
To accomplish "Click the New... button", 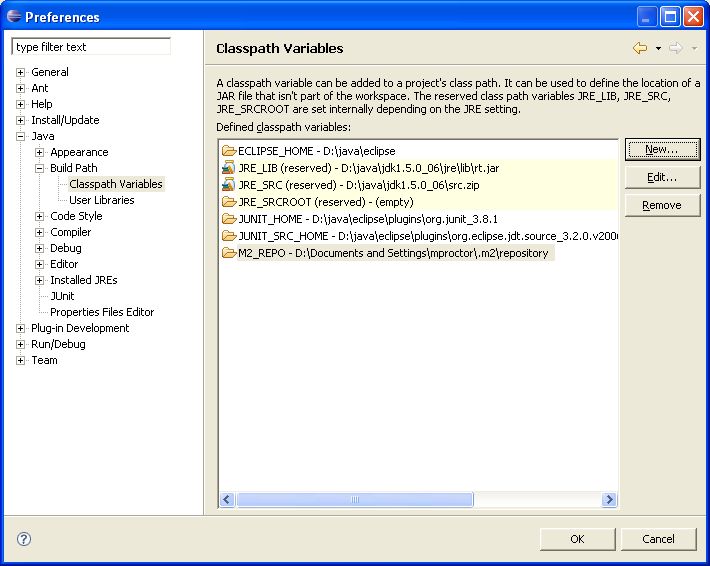I will [x=661, y=149].
